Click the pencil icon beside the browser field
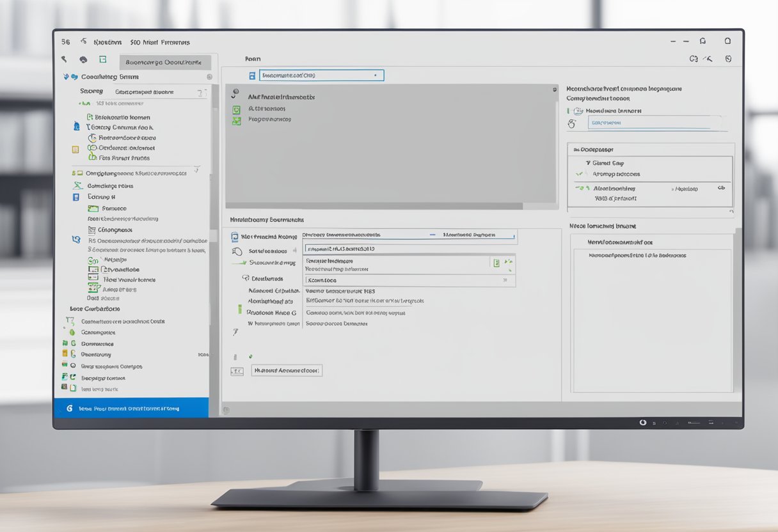 (x=572, y=123)
